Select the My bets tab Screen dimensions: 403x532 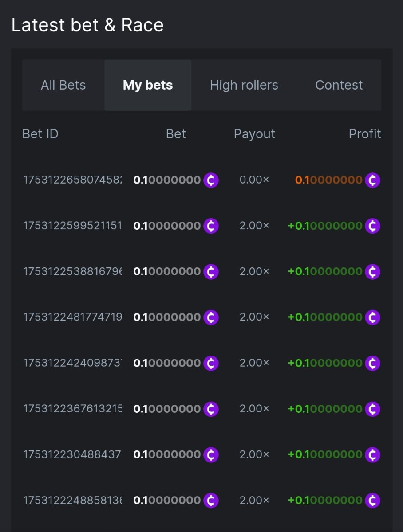[148, 85]
